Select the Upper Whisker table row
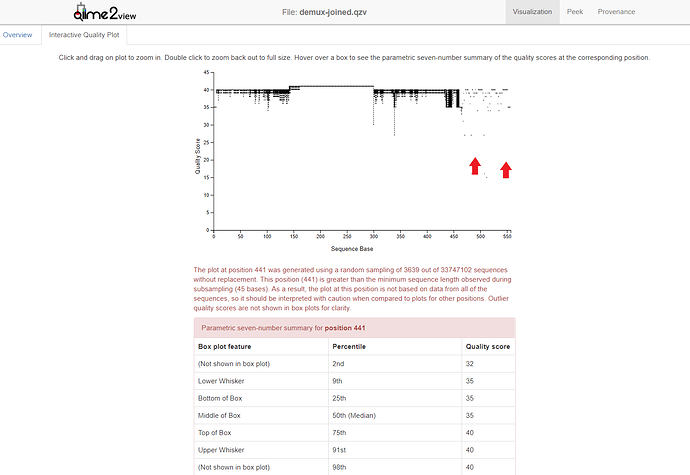690x475 pixels. (354, 450)
